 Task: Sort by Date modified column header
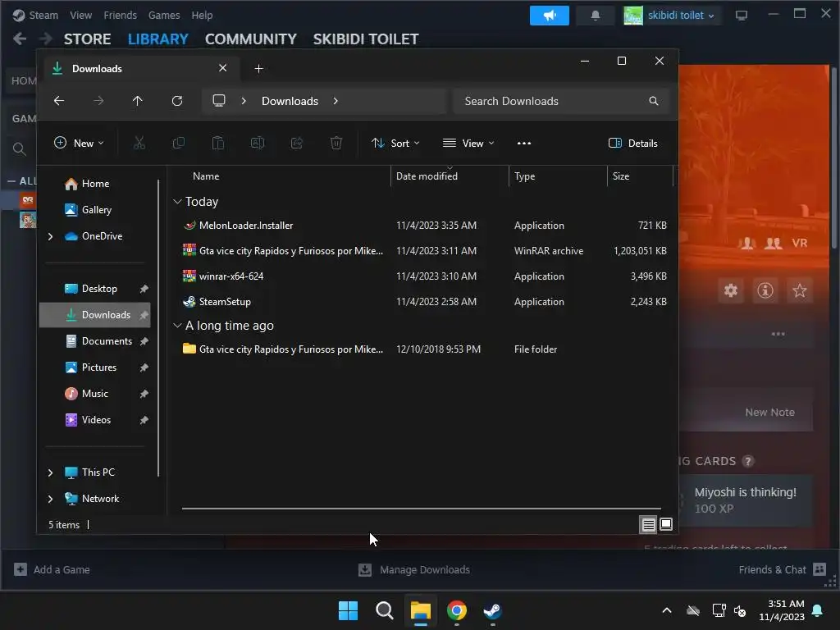[x=450, y=176]
